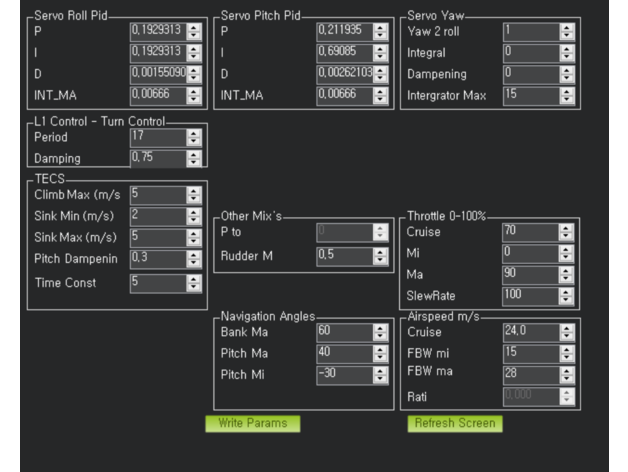The image size is (628, 472).
Task: Click the Yaw 2 roll stepper arrows
Action: 567,30
